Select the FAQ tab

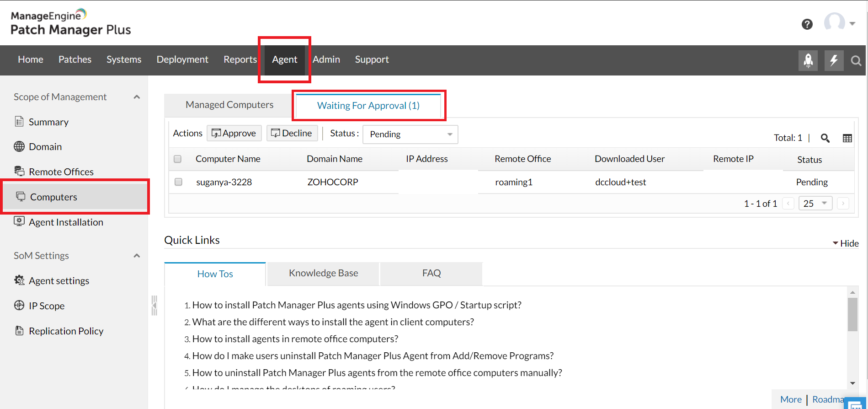click(x=431, y=273)
